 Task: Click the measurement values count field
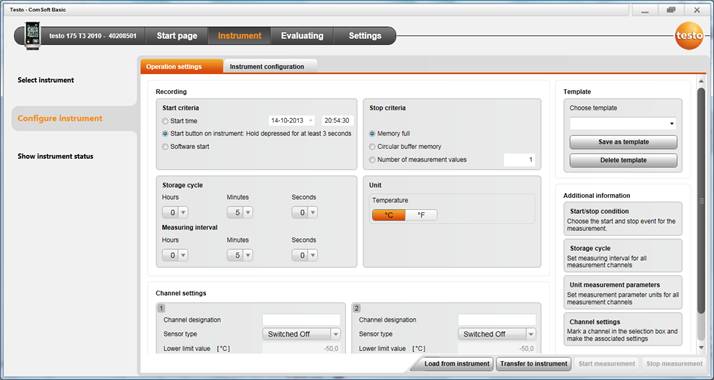tap(519, 160)
